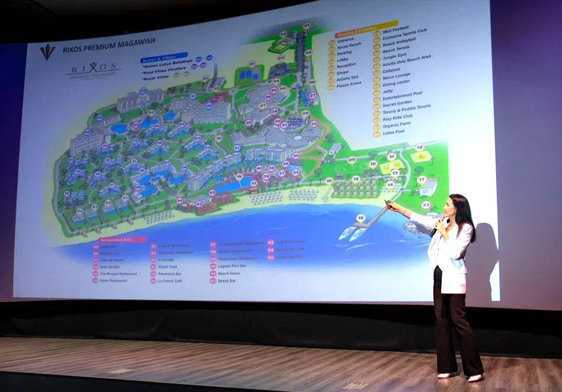Click the Rixos emblem beside the slide title
This screenshot has height=392, width=562.
pos(47,52)
